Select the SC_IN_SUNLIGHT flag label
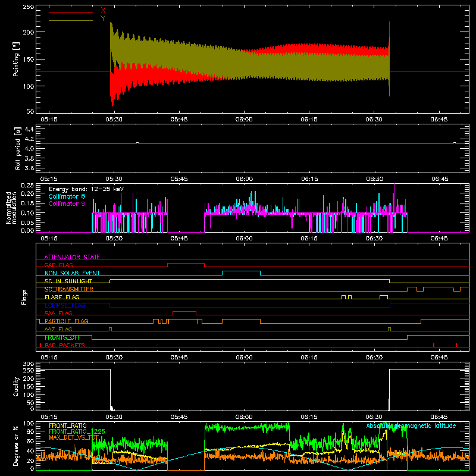The width and height of the screenshot is (476, 476). (68, 281)
